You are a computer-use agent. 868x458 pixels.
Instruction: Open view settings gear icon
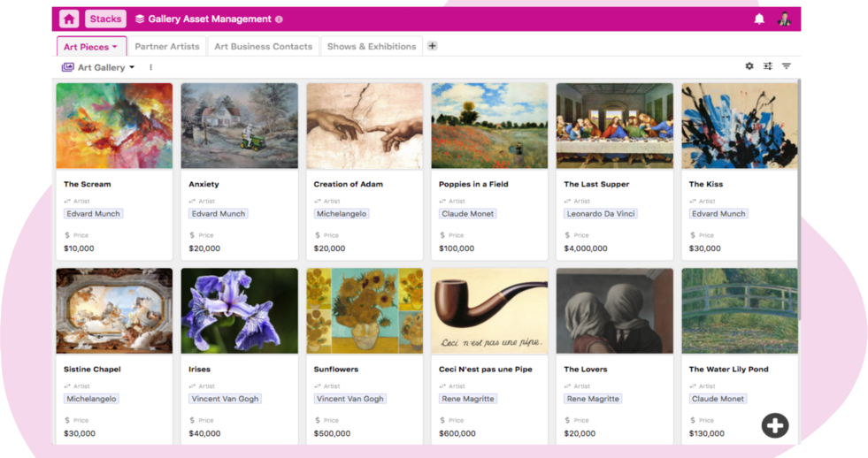click(749, 66)
